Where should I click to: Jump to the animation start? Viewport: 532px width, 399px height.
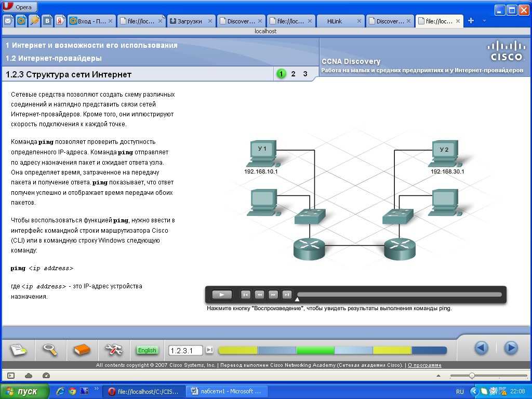245,295
